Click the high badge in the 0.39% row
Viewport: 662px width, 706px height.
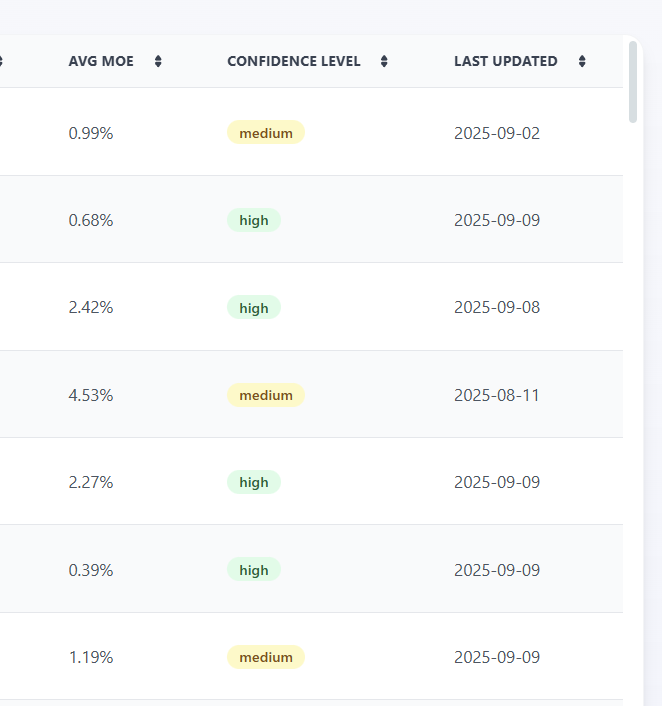coord(254,570)
